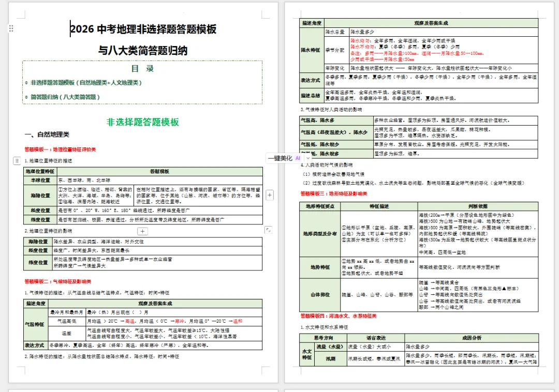559x392 pixels.
Task: Click the table resize corner handle
Action: click(x=268, y=230)
